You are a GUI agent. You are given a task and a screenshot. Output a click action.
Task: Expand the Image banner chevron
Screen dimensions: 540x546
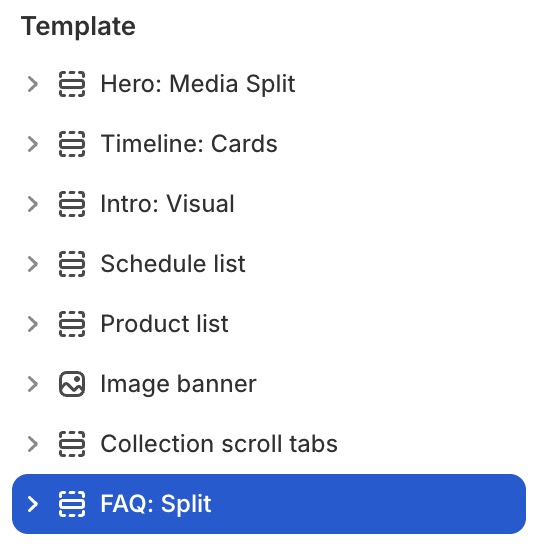coord(33,384)
